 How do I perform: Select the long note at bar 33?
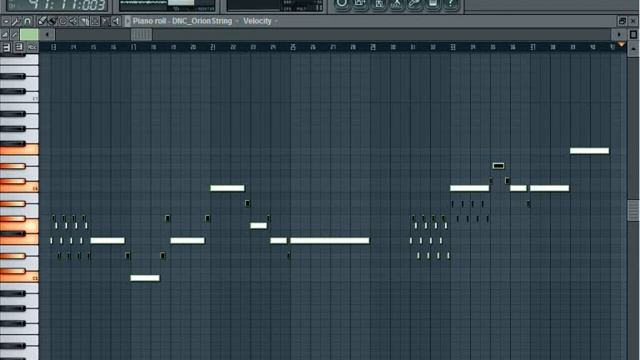469,188
